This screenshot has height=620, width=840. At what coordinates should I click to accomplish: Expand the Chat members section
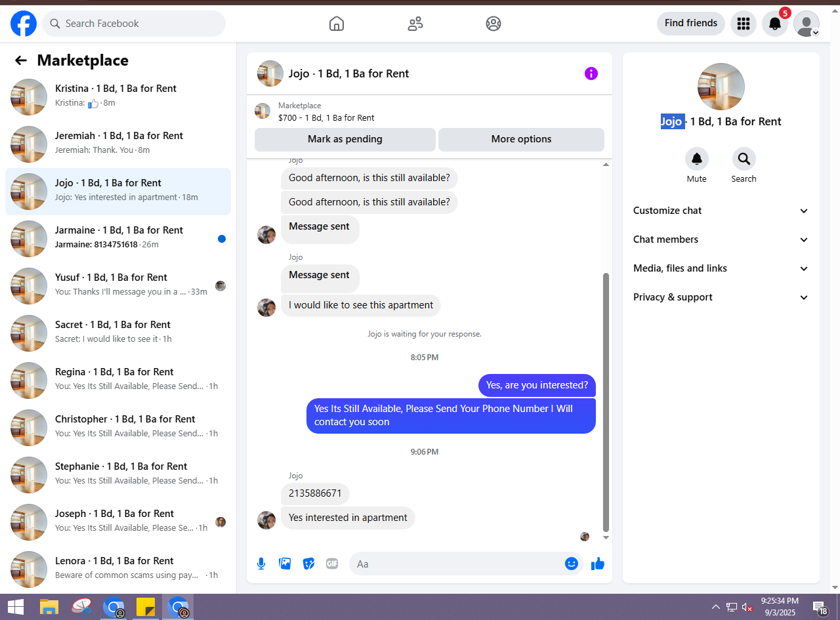(x=721, y=239)
